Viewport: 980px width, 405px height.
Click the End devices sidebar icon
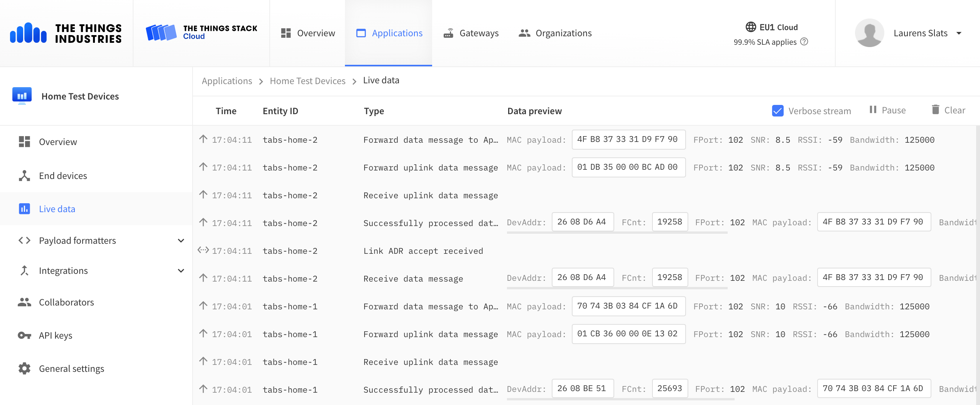[x=24, y=176]
